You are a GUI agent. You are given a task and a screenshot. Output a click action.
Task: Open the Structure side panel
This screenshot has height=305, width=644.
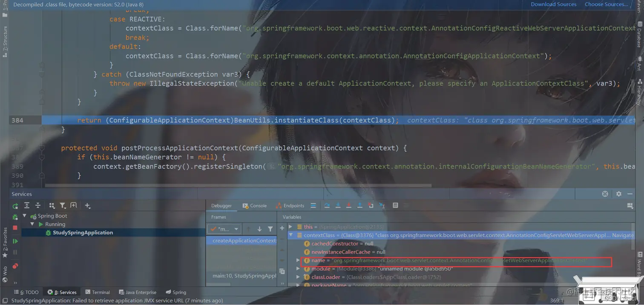5,41
